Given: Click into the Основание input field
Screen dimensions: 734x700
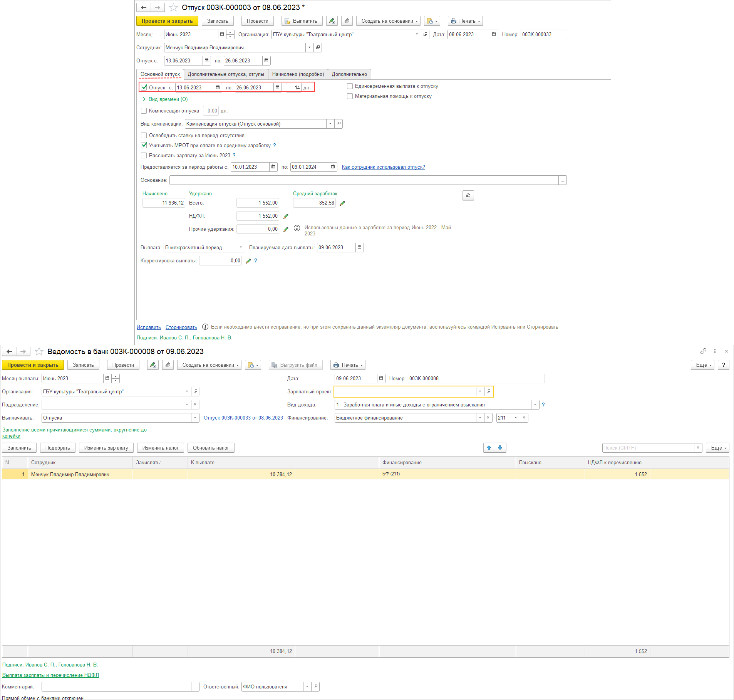Looking at the screenshot, I should [364, 180].
